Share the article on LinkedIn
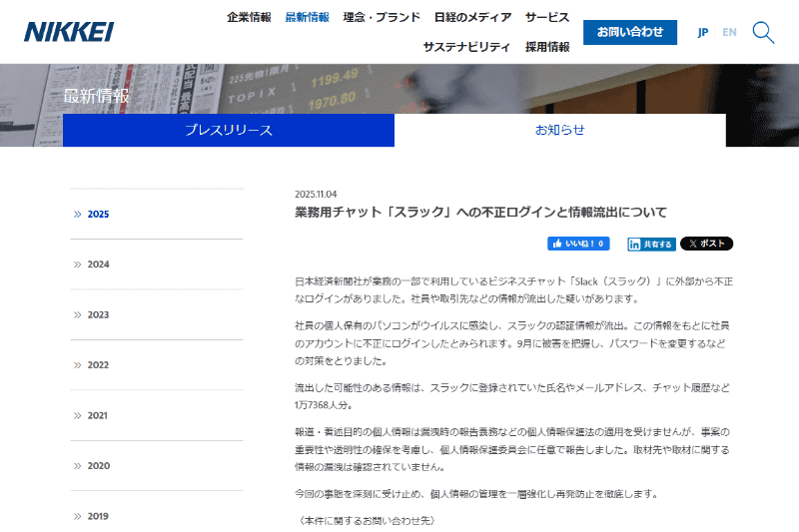This screenshot has width=799, height=532. pos(652,245)
